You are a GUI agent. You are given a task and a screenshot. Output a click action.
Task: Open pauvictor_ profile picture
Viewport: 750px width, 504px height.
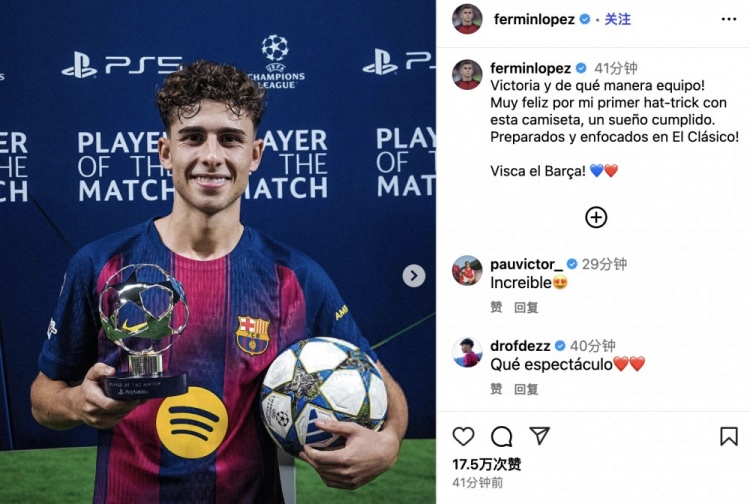point(467,270)
